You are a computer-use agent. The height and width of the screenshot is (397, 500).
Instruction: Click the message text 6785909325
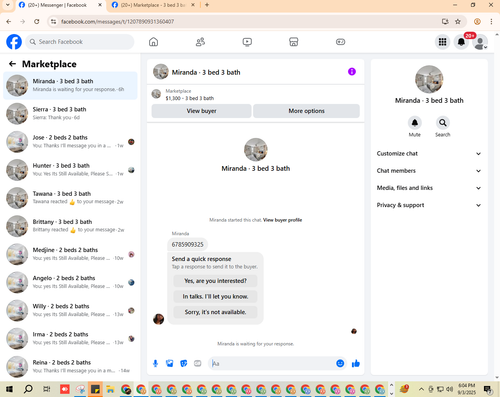pos(187,244)
